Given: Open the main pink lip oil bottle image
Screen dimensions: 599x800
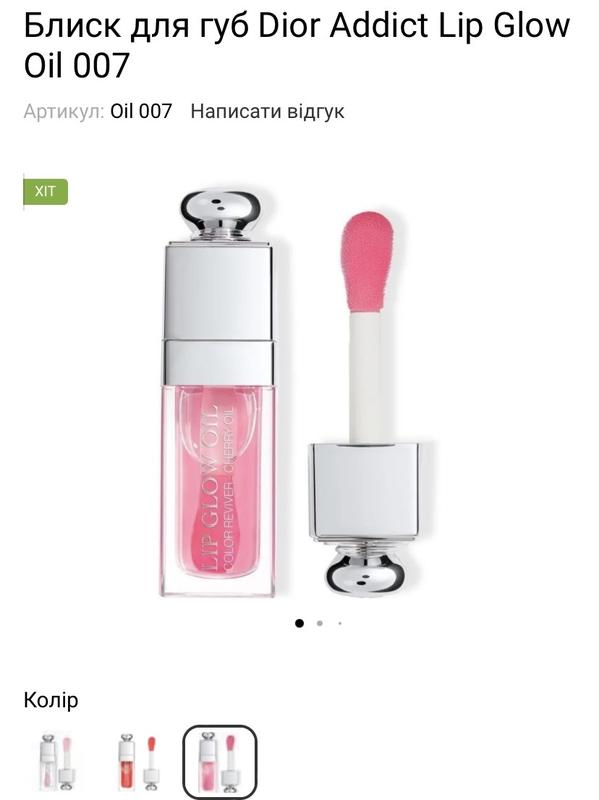Looking at the screenshot, I should point(220,393).
